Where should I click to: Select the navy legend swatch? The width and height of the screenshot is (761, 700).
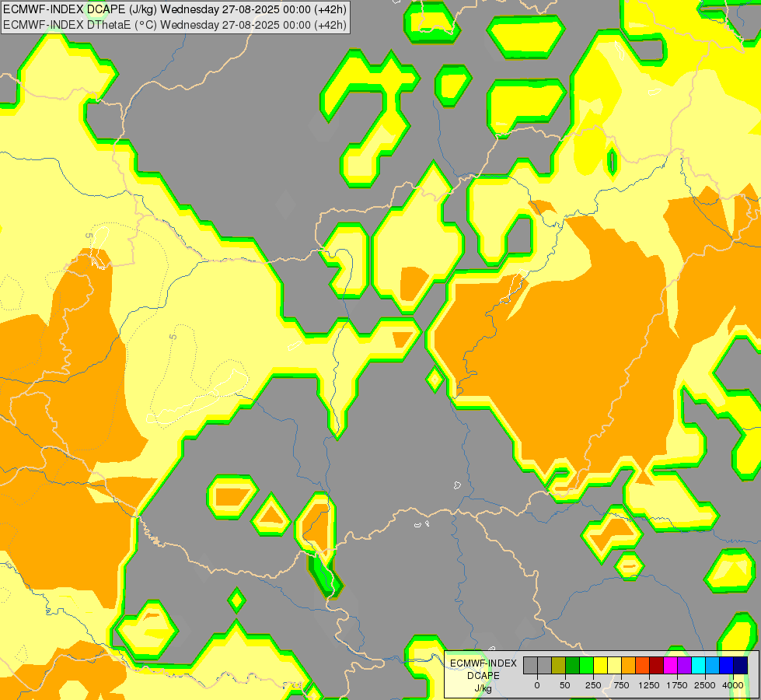pyautogui.click(x=741, y=665)
